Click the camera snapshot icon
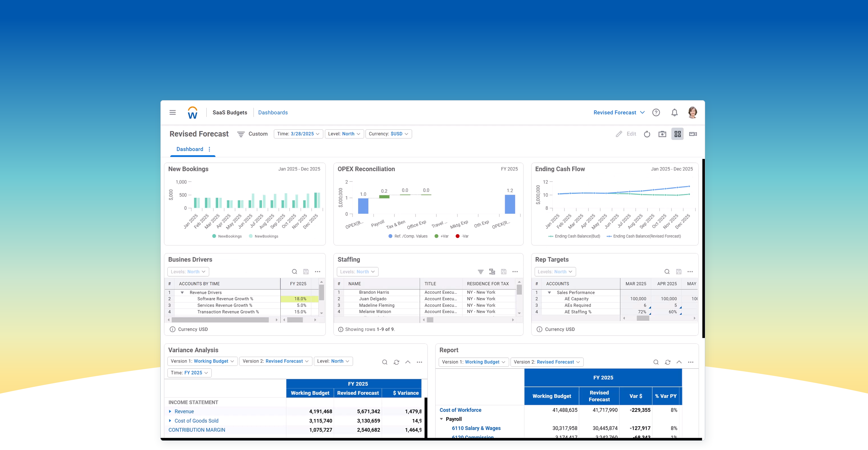Viewport: 868px width, 450px height. click(662, 134)
